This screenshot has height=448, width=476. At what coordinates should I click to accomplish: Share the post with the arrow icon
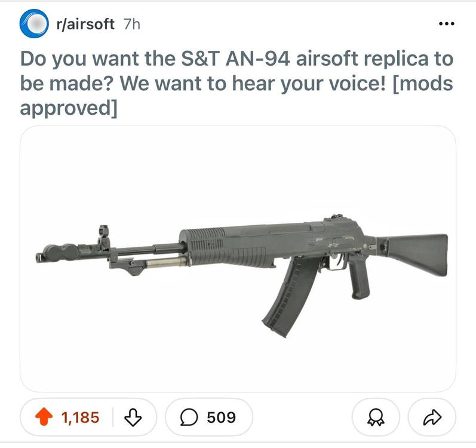[432, 417]
